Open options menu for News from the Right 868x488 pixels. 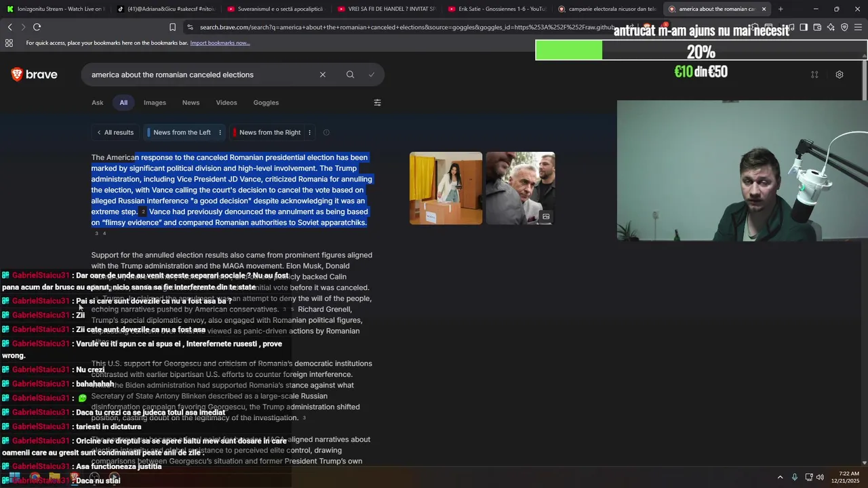[x=309, y=133]
